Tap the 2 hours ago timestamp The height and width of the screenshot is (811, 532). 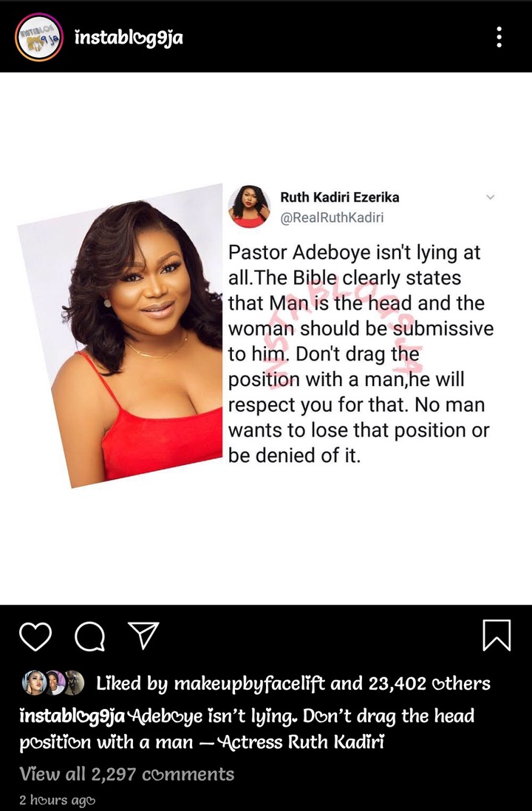[x=58, y=800]
